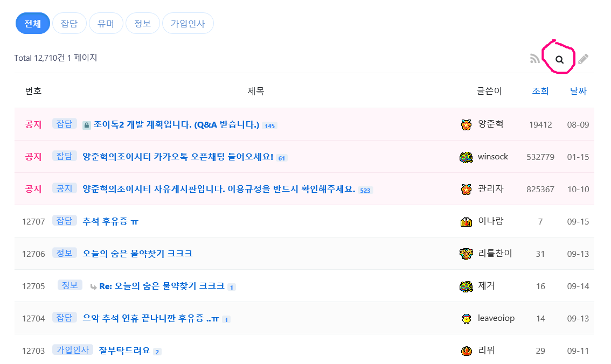Select the 전체 category tab
The width and height of the screenshot is (611, 364).
click(32, 24)
